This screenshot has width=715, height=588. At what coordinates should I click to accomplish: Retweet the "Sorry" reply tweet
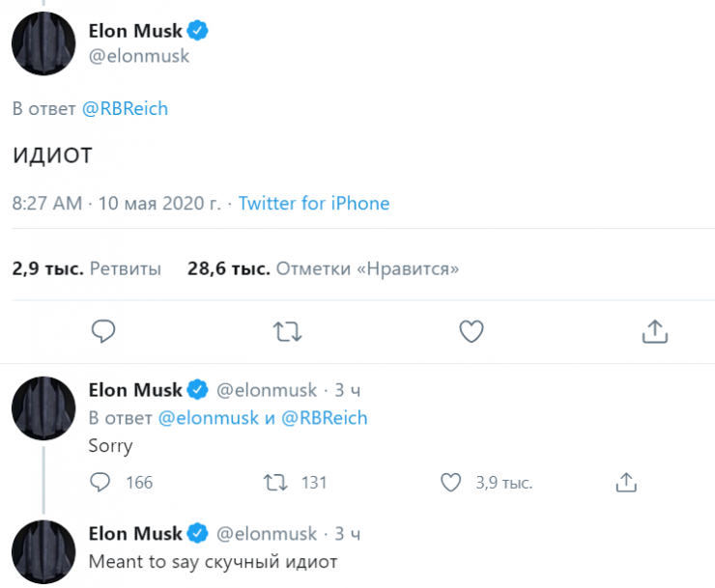(x=274, y=482)
